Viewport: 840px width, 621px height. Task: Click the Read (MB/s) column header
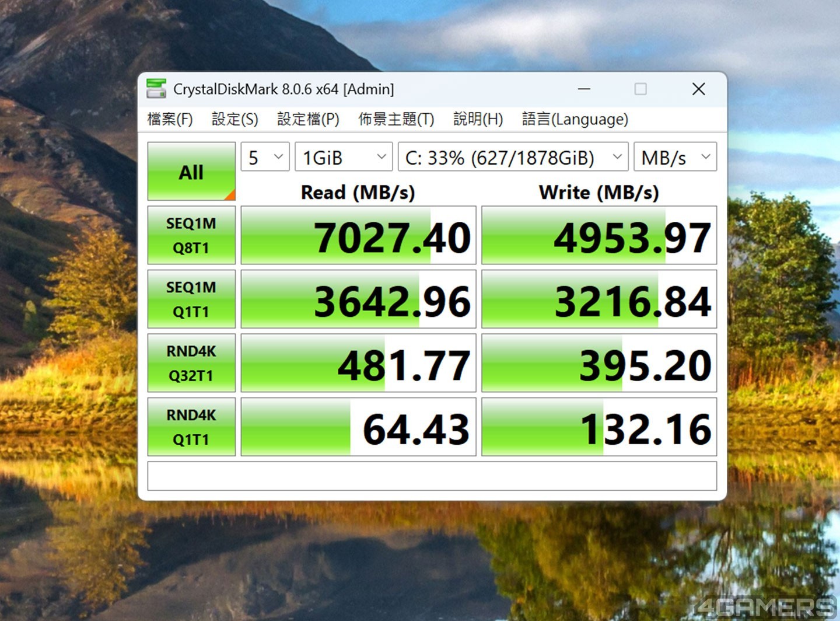click(x=358, y=193)
